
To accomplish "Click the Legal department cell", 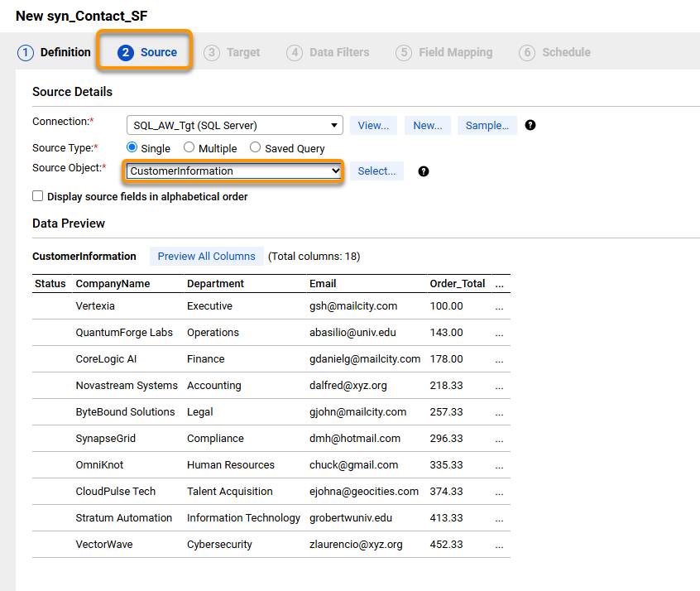I will 199,412.
